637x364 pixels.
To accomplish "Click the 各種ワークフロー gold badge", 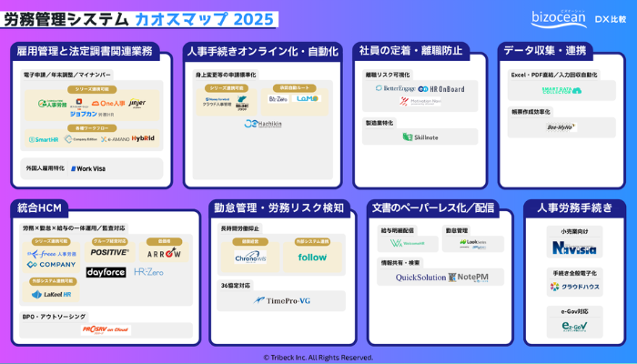I will click(92, 128).
